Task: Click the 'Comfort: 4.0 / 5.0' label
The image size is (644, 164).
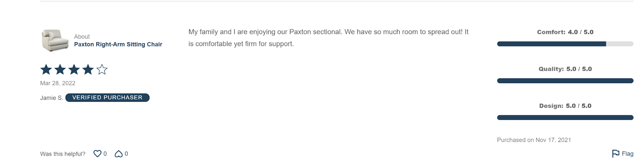Action: [565, 32]
